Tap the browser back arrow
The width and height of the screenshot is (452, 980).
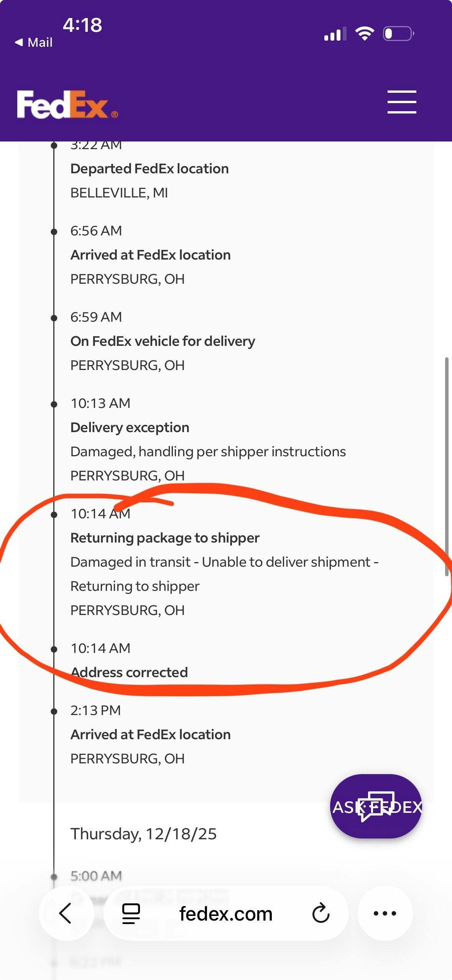point(66,913)
